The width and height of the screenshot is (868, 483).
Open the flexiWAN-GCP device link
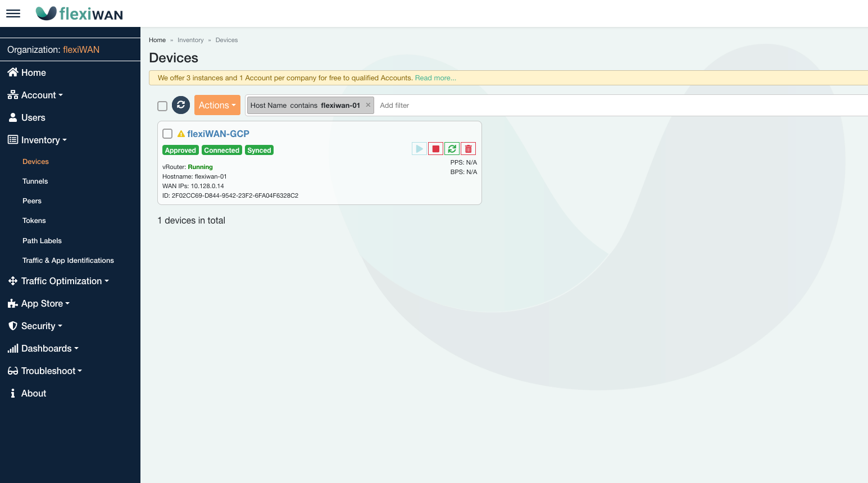[x=218, y=134]
